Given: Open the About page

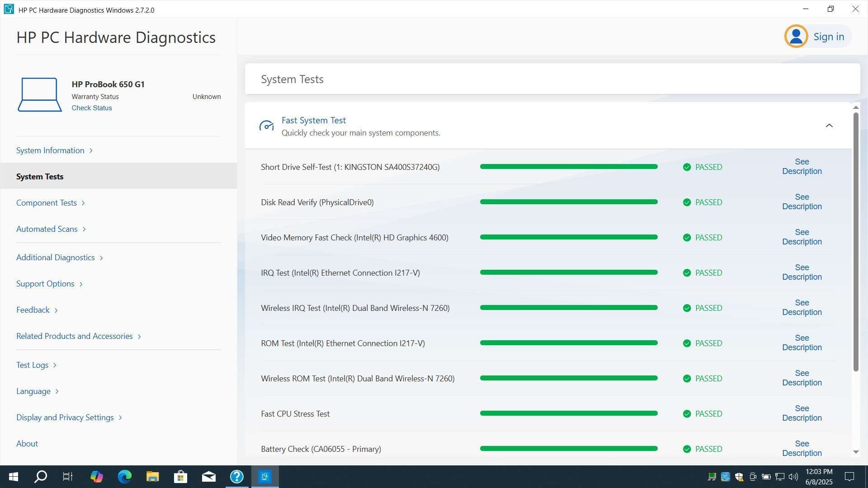Looking at the screenshot, I should 27,444.
